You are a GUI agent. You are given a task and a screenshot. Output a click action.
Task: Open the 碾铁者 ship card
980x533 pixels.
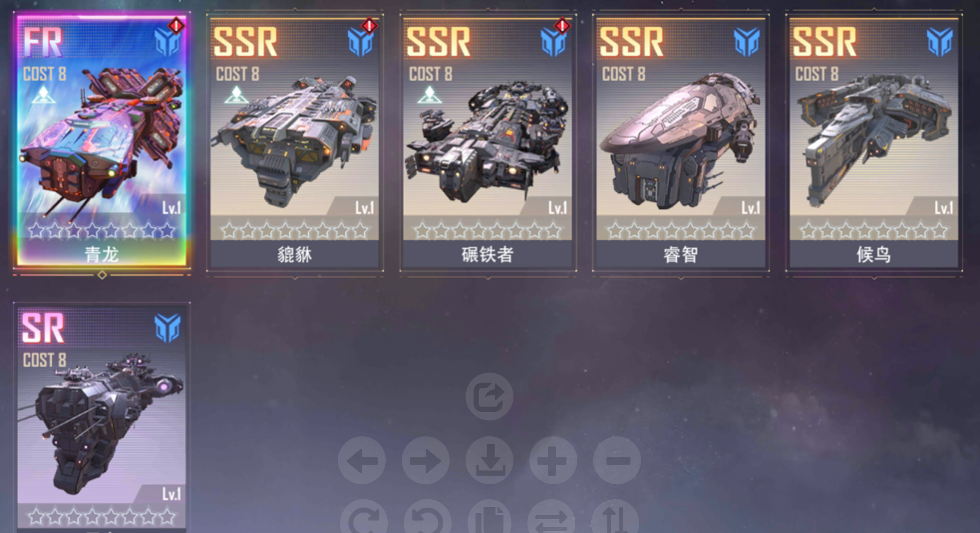(488, 142)
